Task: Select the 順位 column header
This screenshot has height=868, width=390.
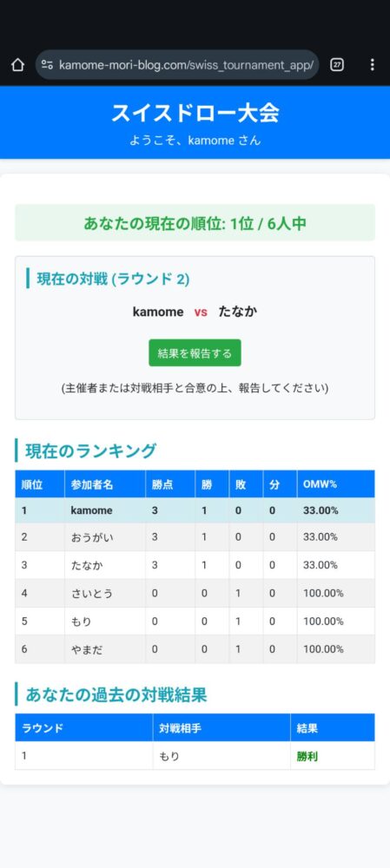Action: coord(40,484)
